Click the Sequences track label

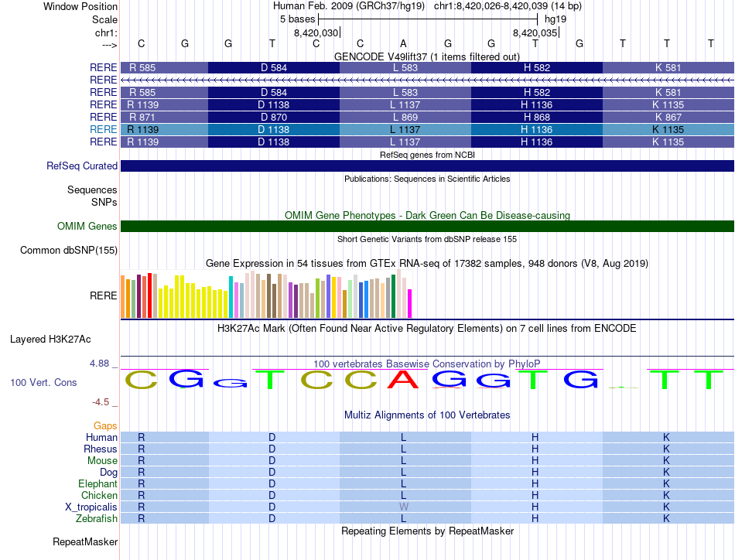pyautogui.click(x=92, y=190)
